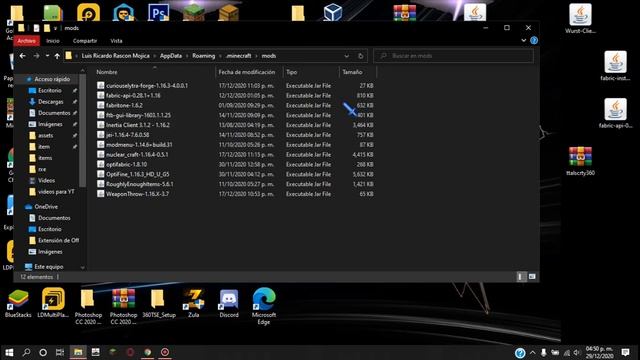The width and height of the screenshot is (640, 360).
Task: Go forward with the forward arrow
Action: coord(36,56)
